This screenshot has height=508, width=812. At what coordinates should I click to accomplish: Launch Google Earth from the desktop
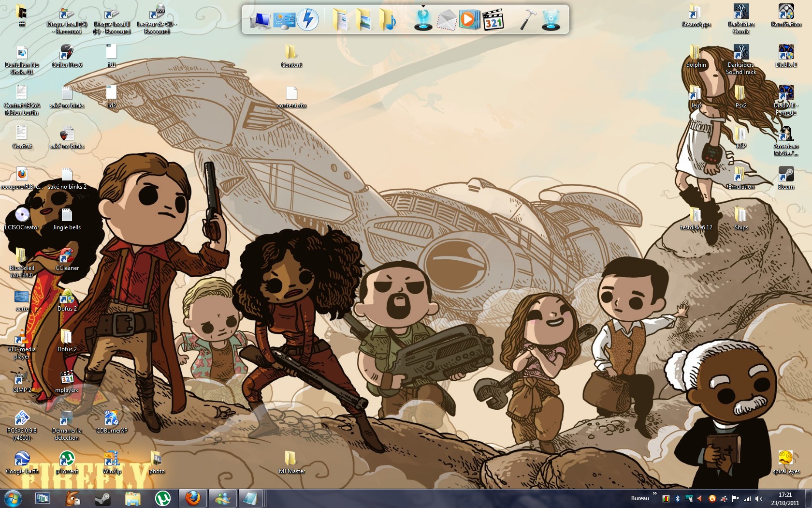[x=22, y=462]
